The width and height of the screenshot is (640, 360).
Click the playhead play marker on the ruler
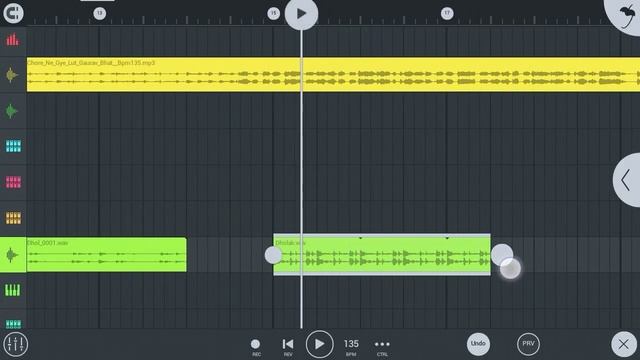[301, 14]
